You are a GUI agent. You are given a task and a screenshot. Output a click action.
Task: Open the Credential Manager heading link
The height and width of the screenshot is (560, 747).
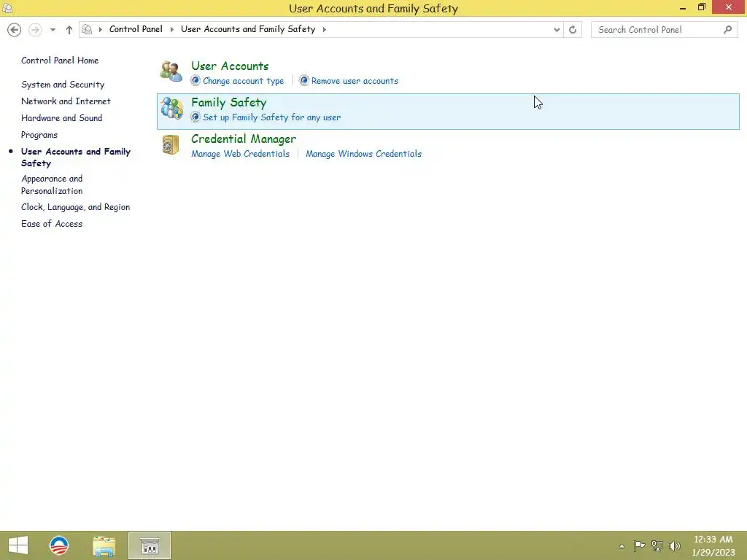244,139
